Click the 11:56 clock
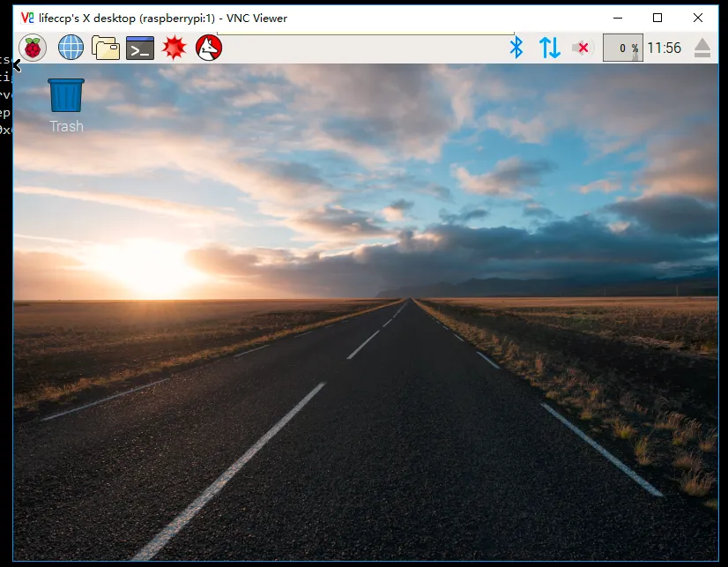Image resolution: width=728 pixels, height=567 pixels. pos(664,48)
